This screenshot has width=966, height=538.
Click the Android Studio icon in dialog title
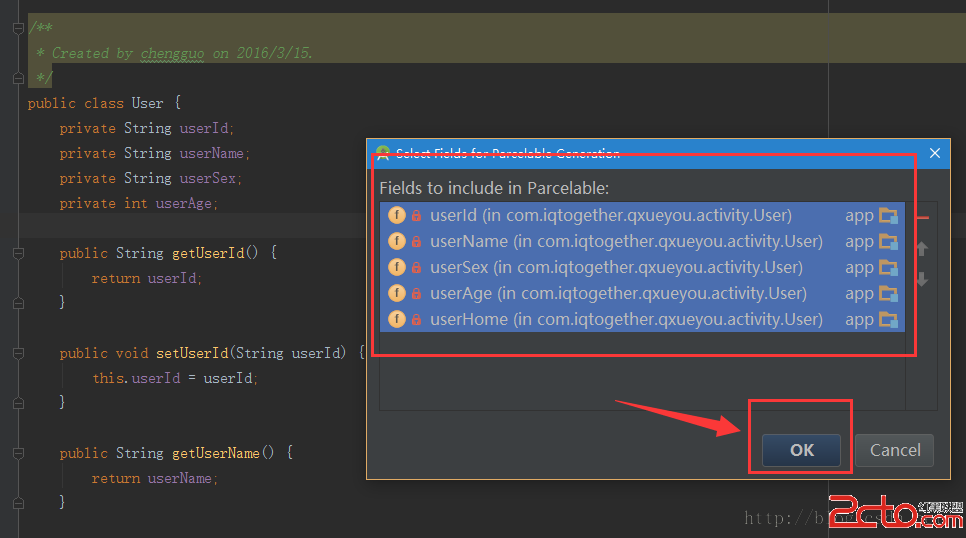coord(382,153)
